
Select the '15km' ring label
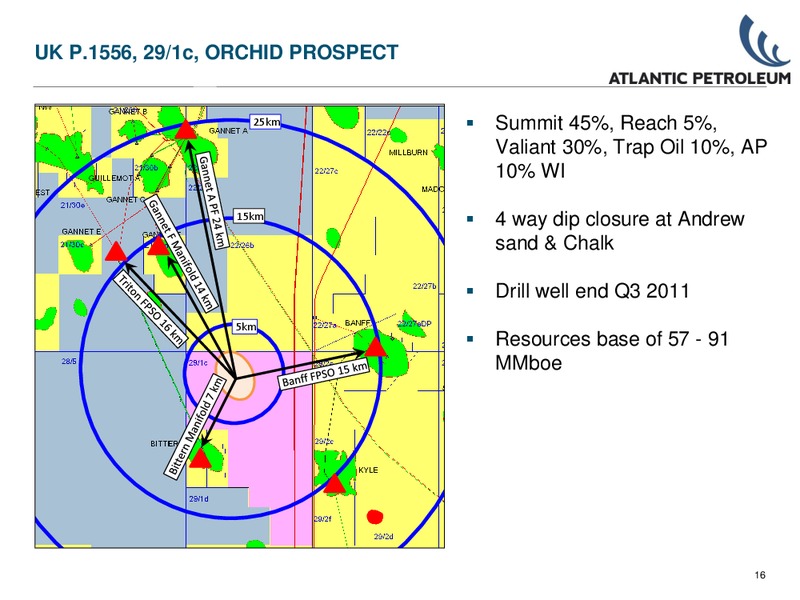(x=249, y=216)
